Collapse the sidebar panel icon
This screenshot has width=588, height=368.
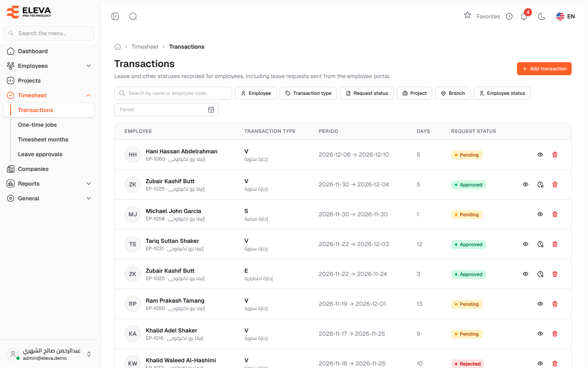[115, 16]
